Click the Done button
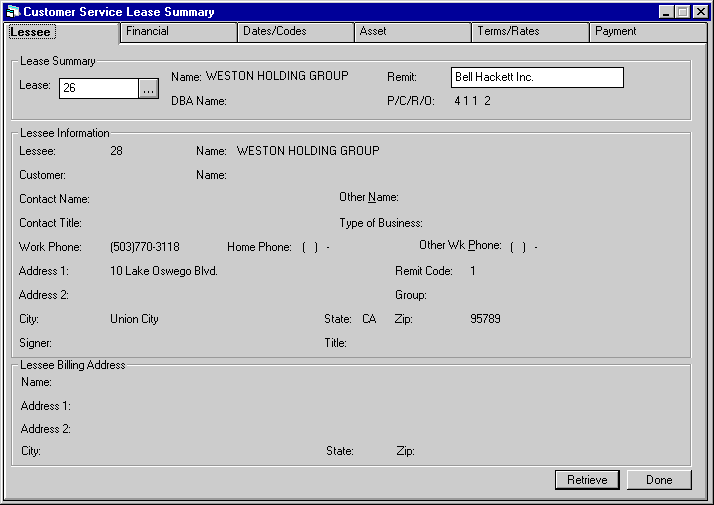 659,480
